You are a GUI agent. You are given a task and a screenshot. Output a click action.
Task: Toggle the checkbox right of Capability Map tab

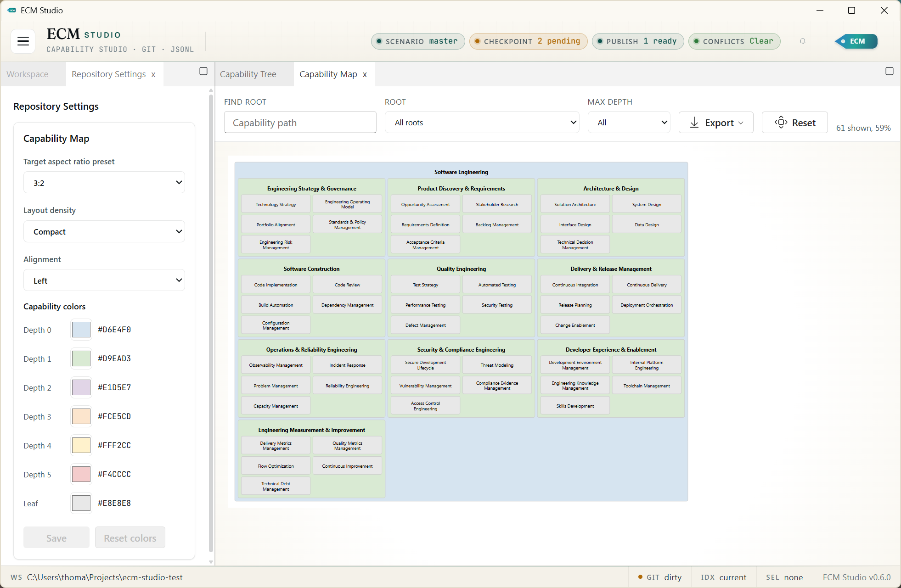[890, 71]
